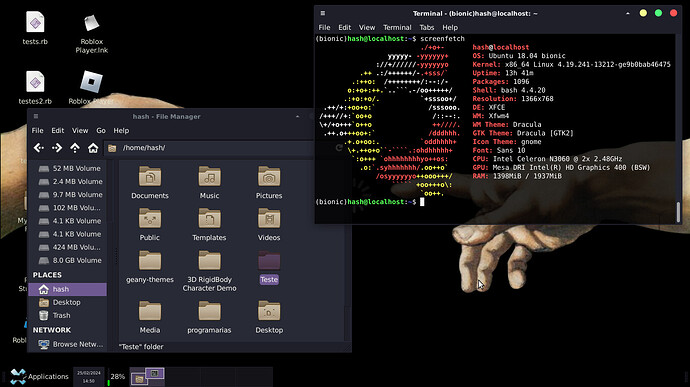Open the Applications menu on panel

click(x=40, y=376)
